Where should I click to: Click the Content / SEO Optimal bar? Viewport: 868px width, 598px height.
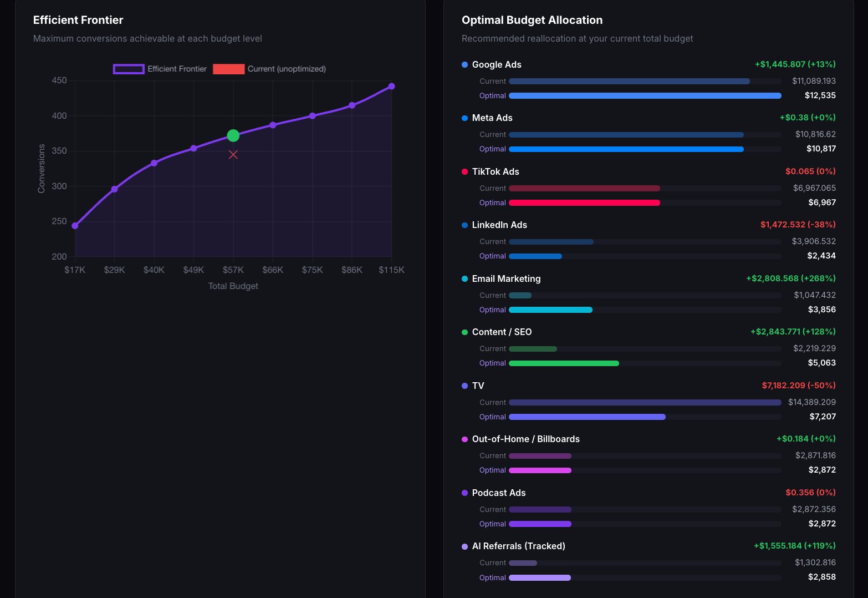point(564,363)
